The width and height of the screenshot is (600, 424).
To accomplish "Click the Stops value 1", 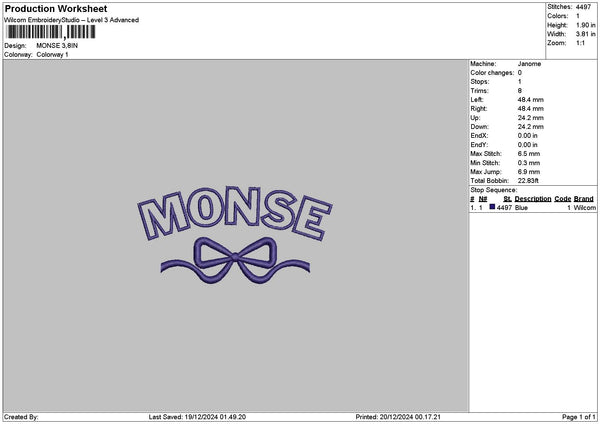I will click(x=520, y=82).
